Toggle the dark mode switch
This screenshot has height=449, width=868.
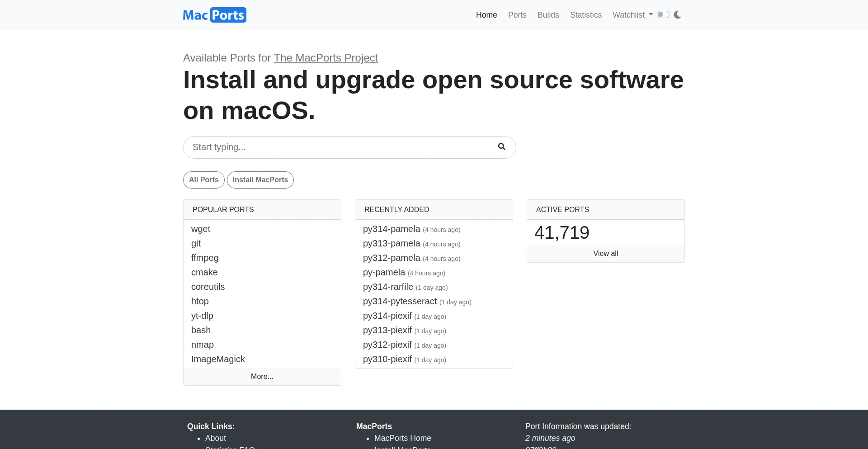point(663,15)
